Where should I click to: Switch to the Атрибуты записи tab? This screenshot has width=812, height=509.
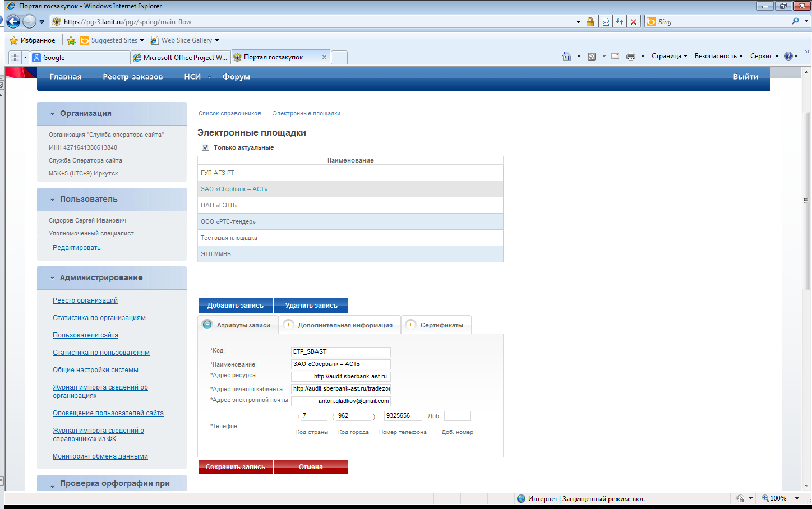[238, 325]
